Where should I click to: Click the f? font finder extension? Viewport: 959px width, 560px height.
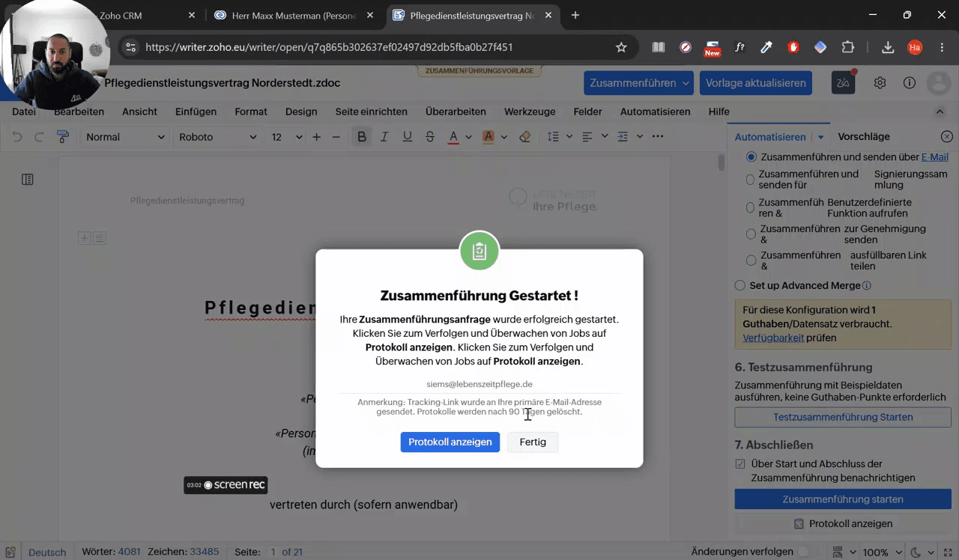click(x=739, y=47)
